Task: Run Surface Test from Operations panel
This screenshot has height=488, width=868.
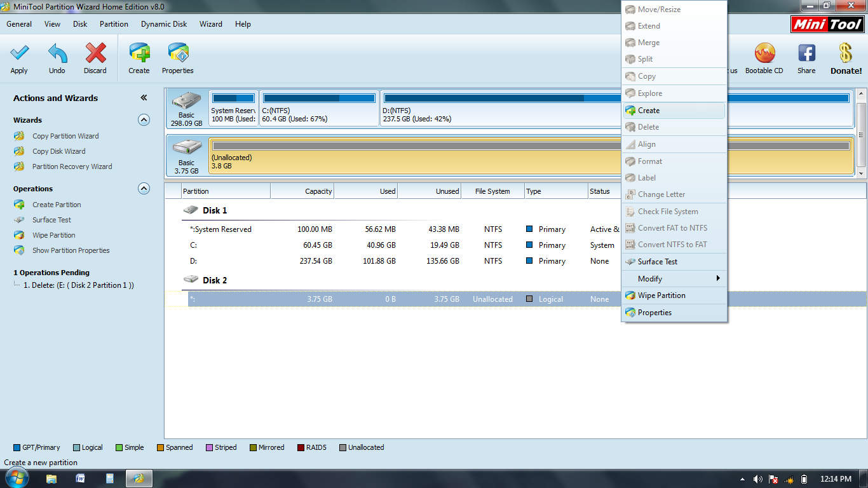Action: pyautogui.click(x=51, y=220)
